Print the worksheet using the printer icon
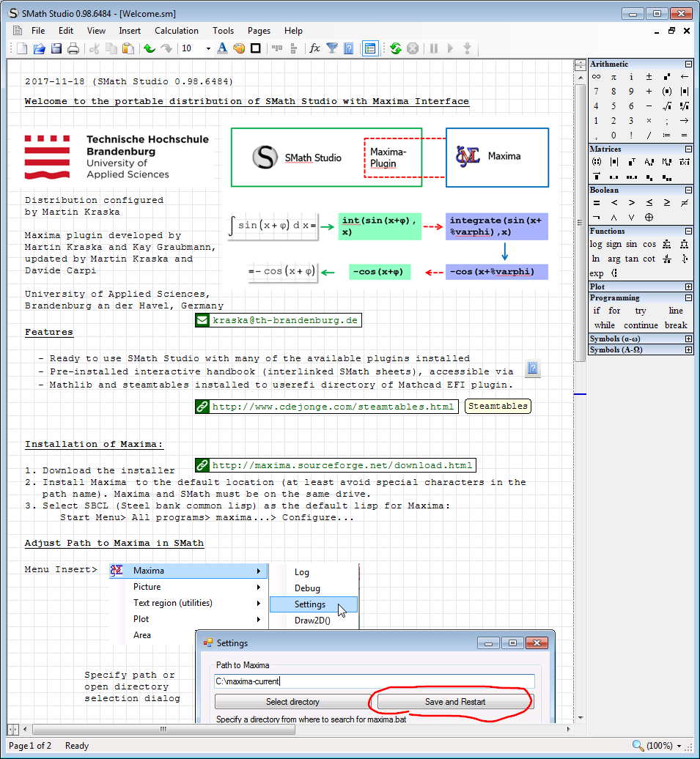This screenshot has width=700, height=759. [x=73, y=48]
